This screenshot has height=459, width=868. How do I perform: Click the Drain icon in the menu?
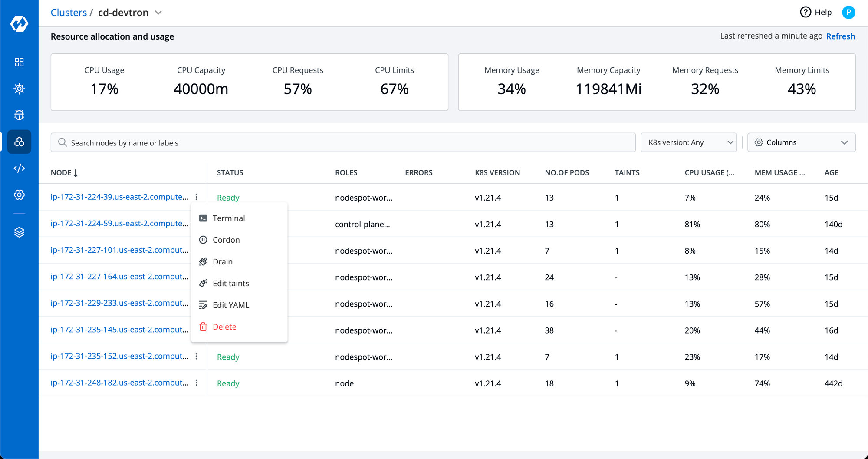click(x=203, y=261)
